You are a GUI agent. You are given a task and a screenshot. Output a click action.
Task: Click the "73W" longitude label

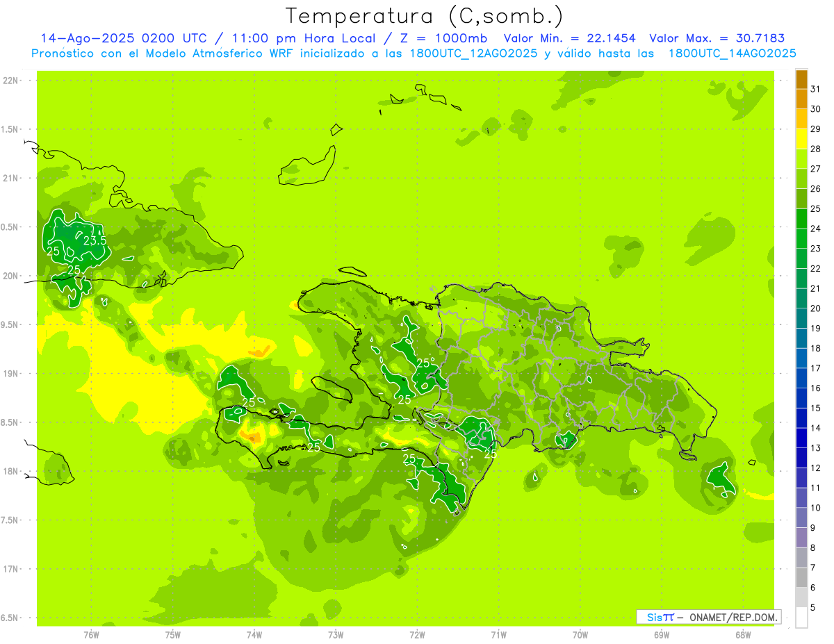pyautogui.click(x=336, y=634)
